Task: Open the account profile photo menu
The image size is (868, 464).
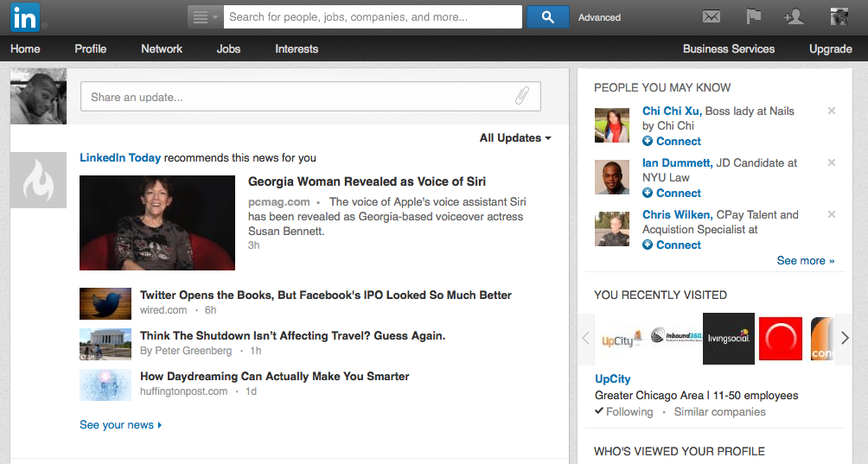Action: 839,16
